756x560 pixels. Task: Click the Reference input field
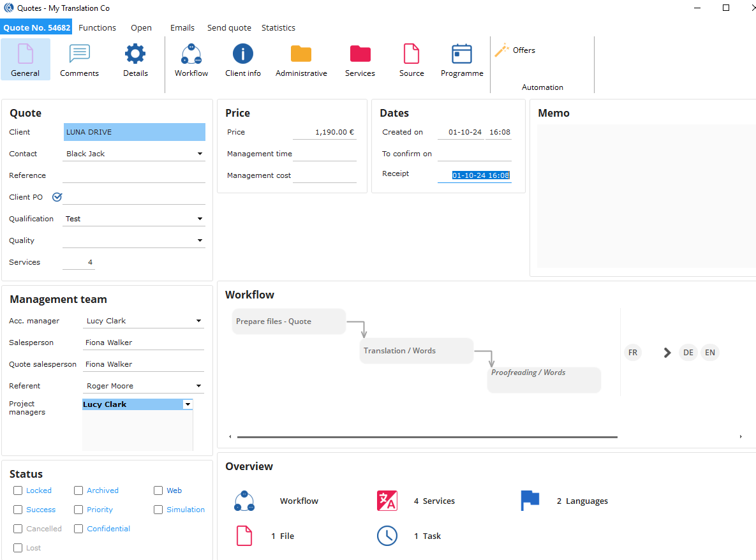pos(134,175)
